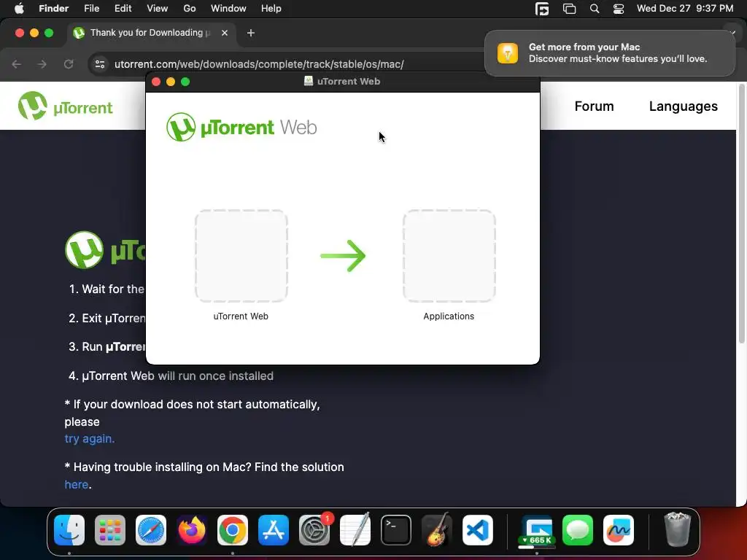Click the uTorrent logo on the webpage header

[x=65, y=106]
